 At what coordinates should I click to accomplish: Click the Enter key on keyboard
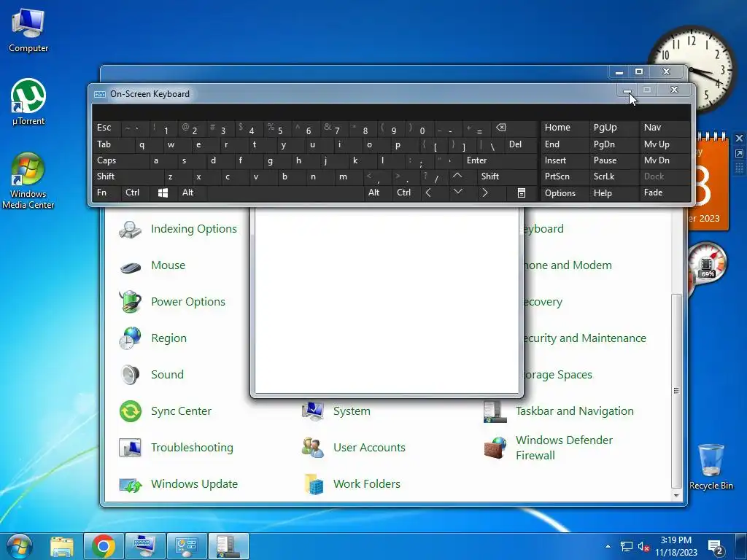[500, 160]
